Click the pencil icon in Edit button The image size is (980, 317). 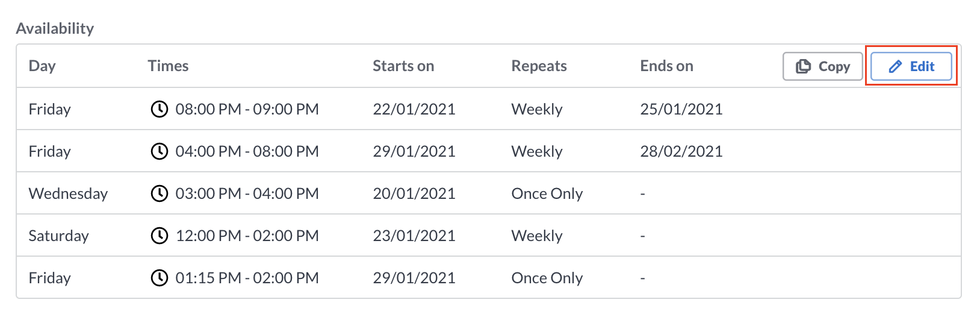[895, 66]
